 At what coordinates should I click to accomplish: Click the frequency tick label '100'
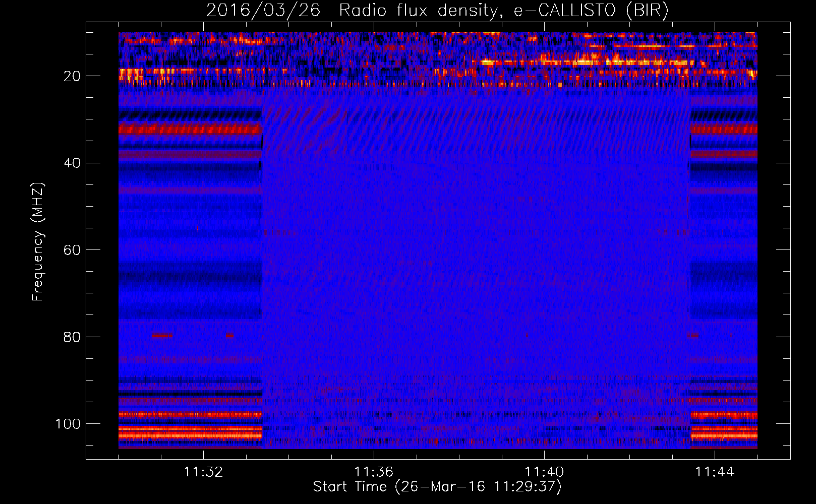click(x=68, y=424)
